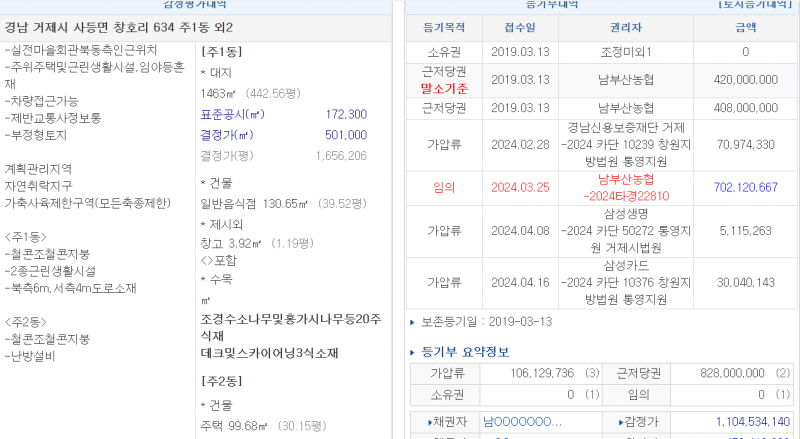Viewport: 800px width, 439px height.
Task: Click the arrow bullet beside 보존등기일
Action: [x=414, y=323]
